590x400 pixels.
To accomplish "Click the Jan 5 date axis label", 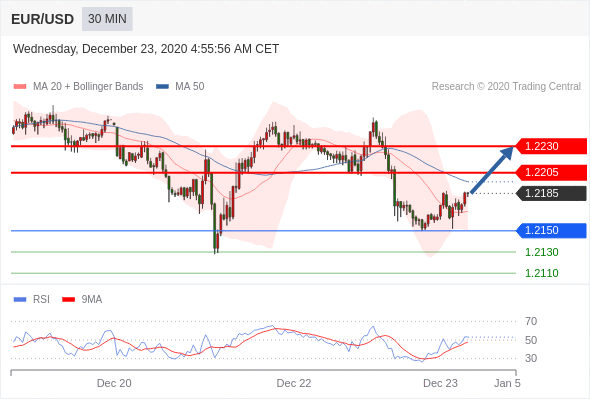I will 507,383.
